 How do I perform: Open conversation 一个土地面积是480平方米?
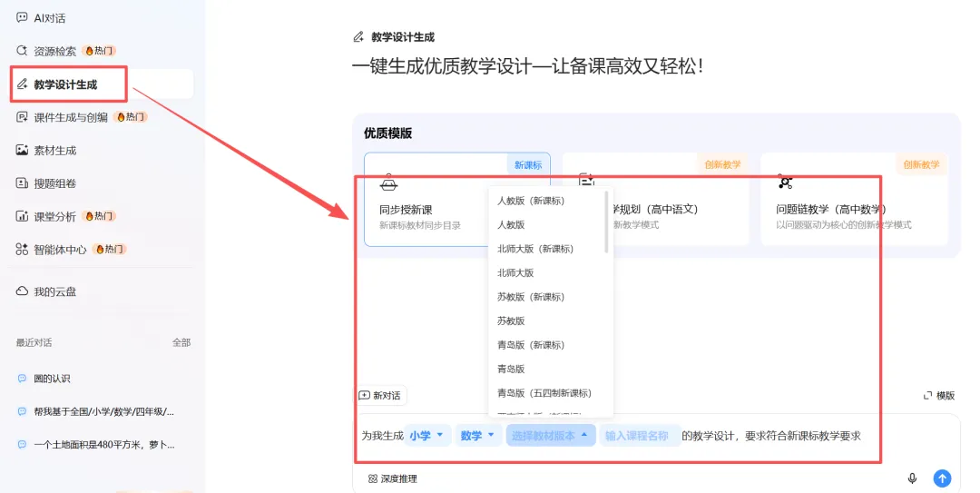click(103, 445)
